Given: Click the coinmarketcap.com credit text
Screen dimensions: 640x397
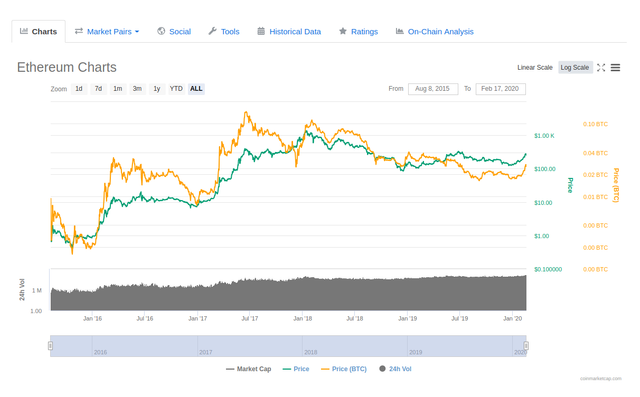Looking at the screenshot, I should pos(600,379).
